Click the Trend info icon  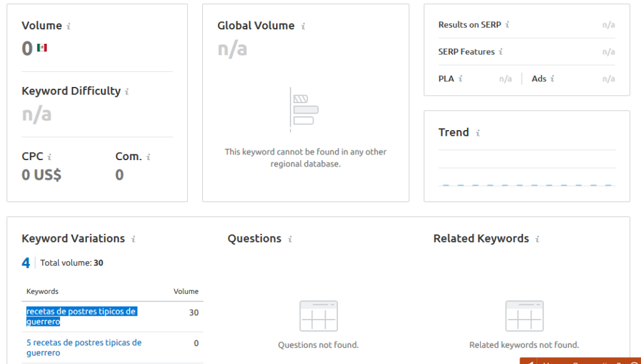tap(478, 133)
